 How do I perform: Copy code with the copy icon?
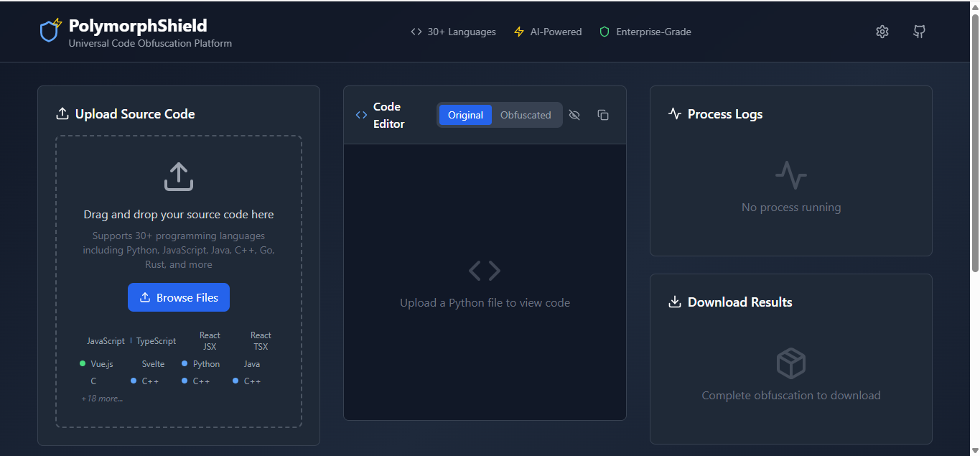[603, 115]
